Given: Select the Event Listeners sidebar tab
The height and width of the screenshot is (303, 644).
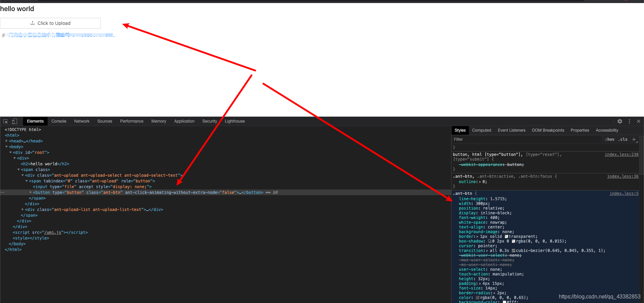Looking at the screenshot, I should [x=512, y=130].
